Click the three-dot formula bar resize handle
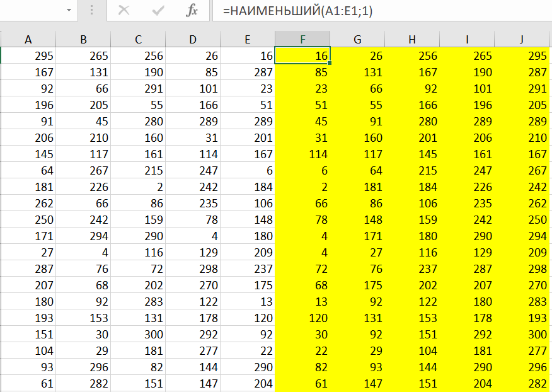This screenshot has width=552, height=392. [92, 11]
